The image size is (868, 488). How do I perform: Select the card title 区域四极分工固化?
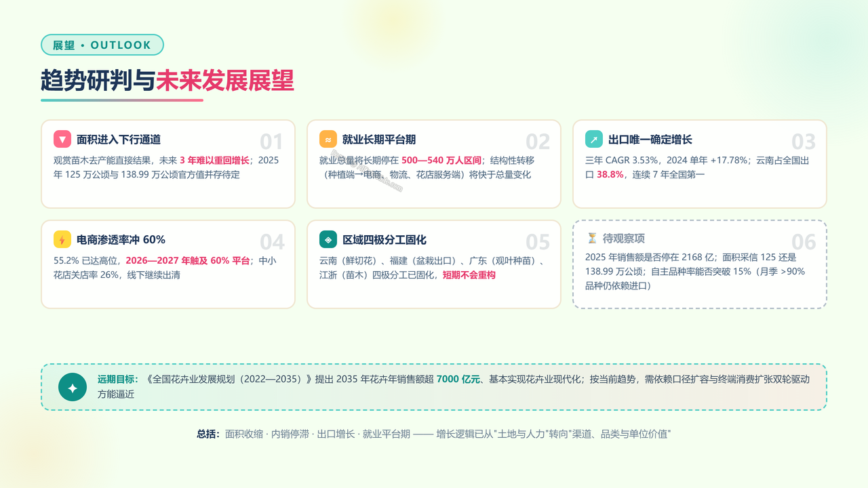[x=384, y=240]
